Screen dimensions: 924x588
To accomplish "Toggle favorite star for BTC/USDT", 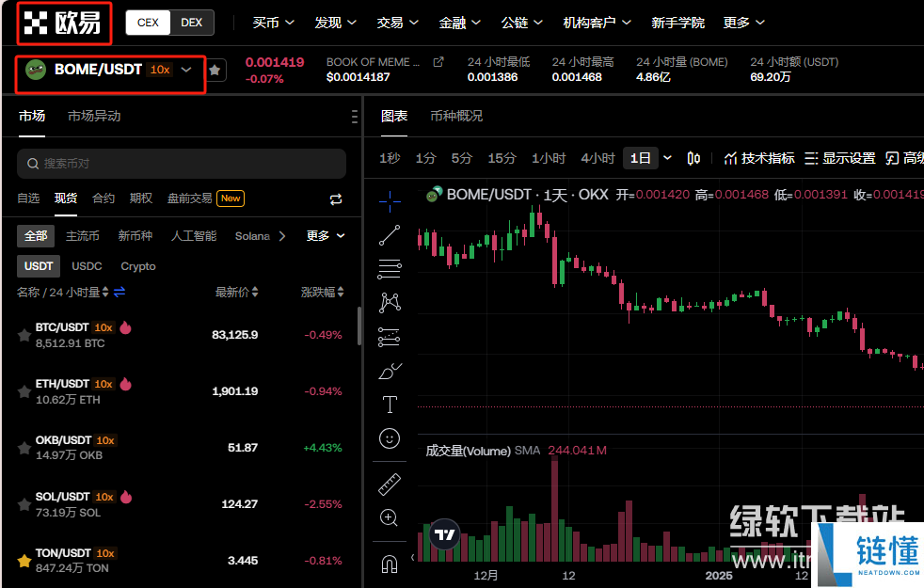I will pos(24,335).
